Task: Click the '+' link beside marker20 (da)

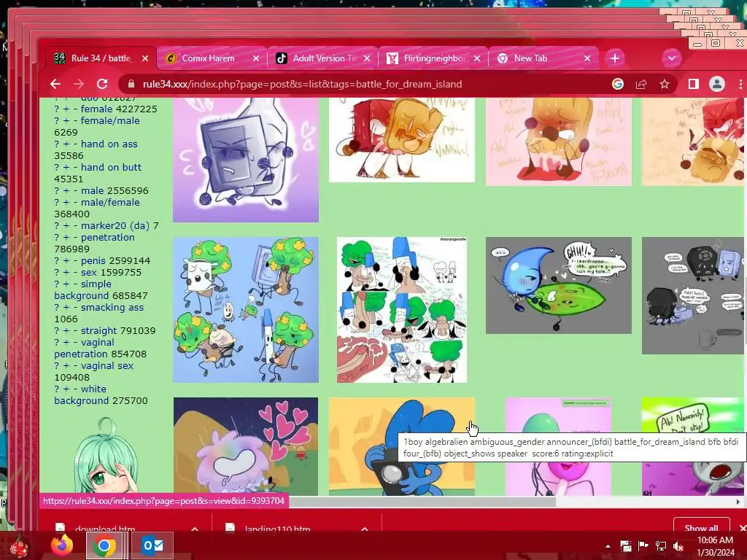Action: [x=66, y=226]
